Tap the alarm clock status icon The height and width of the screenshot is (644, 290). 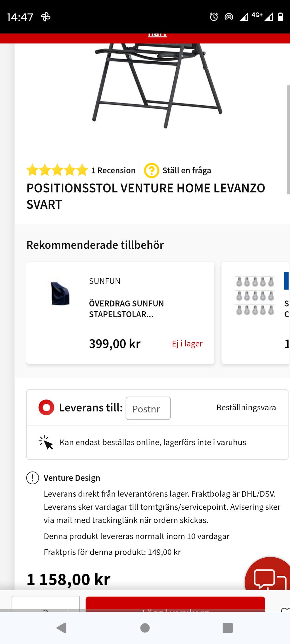pyautogui.click(x=214, y=17)
